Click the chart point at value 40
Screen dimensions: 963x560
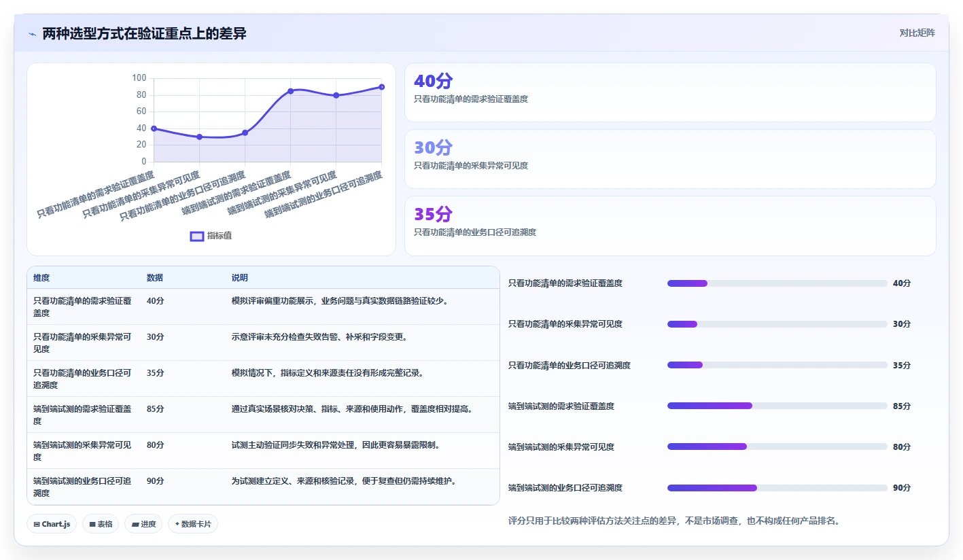154,128
